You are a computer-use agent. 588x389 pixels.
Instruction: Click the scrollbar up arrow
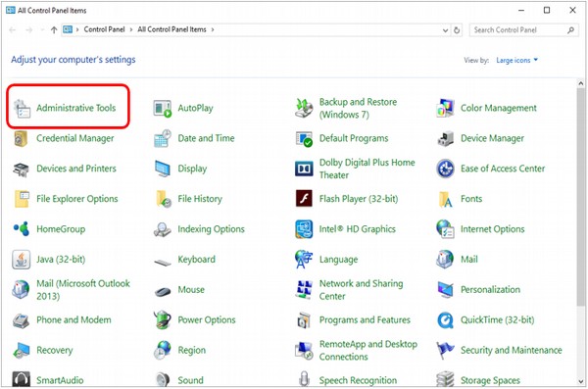coord(581,83)
